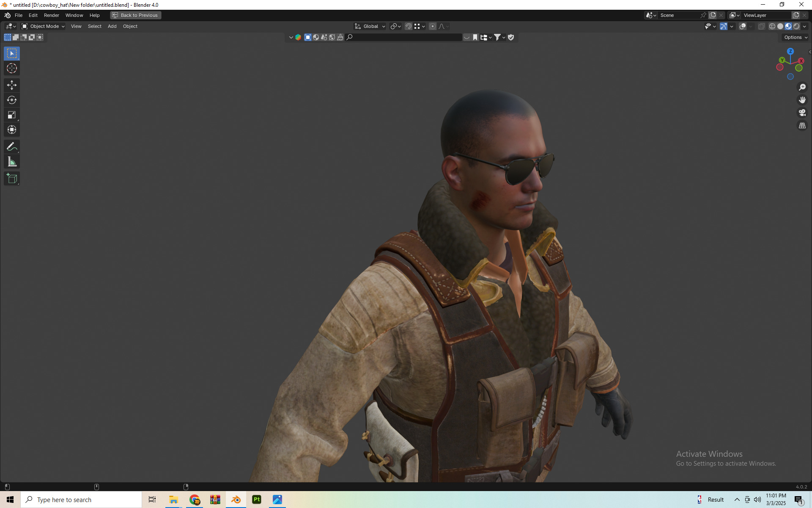The height and width of the screenshot is (508, 812).
Task: Open the viewport View menu
Action: point(76,26)
